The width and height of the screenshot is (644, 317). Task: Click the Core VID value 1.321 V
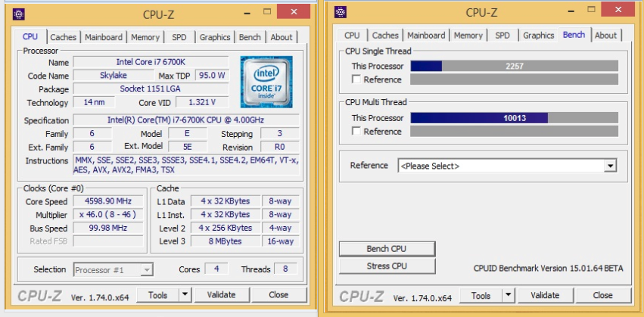tap(202, 102)
